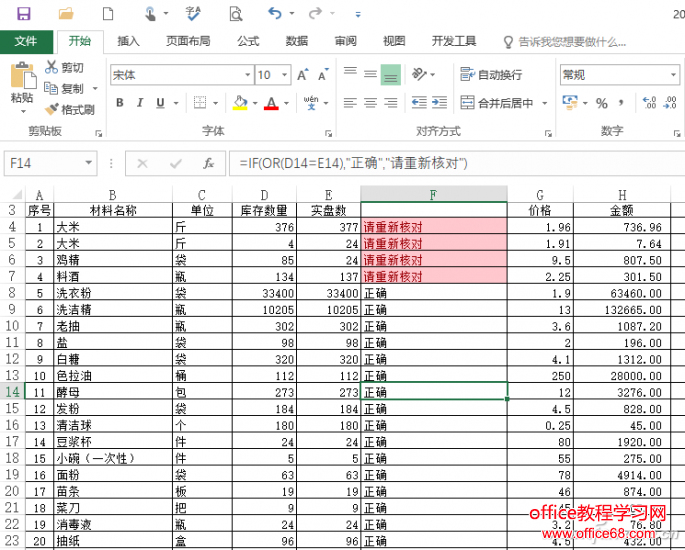Click the spell check icon
The image size is (685, 550).
[193, 14]
